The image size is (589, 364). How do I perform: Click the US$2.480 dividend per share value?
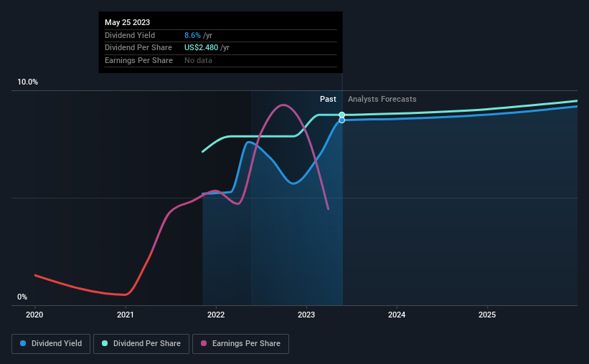point(201,48)
